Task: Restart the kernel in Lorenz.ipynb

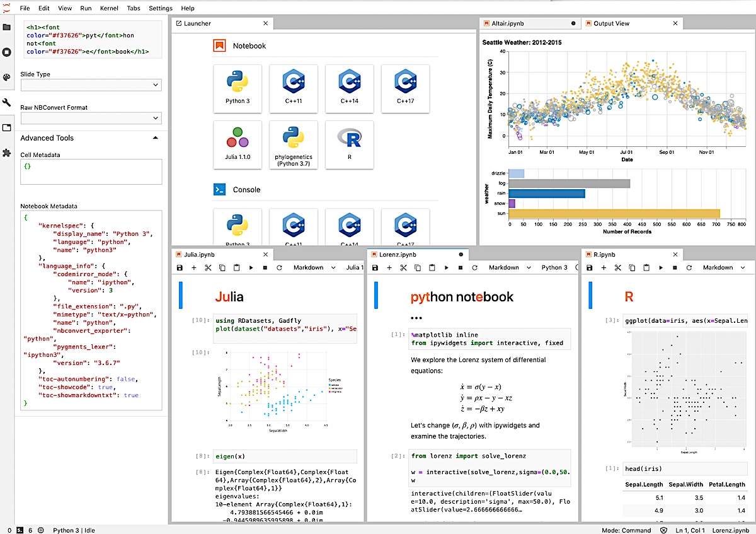Action: tap(474, 267)
